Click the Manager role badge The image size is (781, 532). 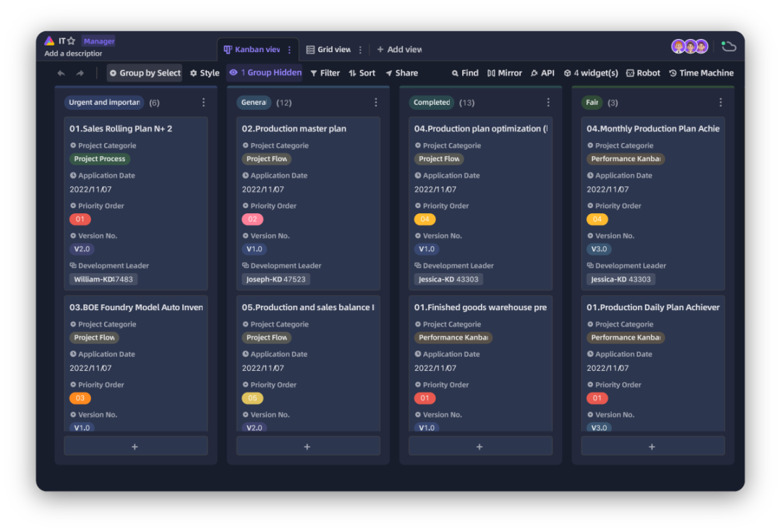[x=99, y=41]
